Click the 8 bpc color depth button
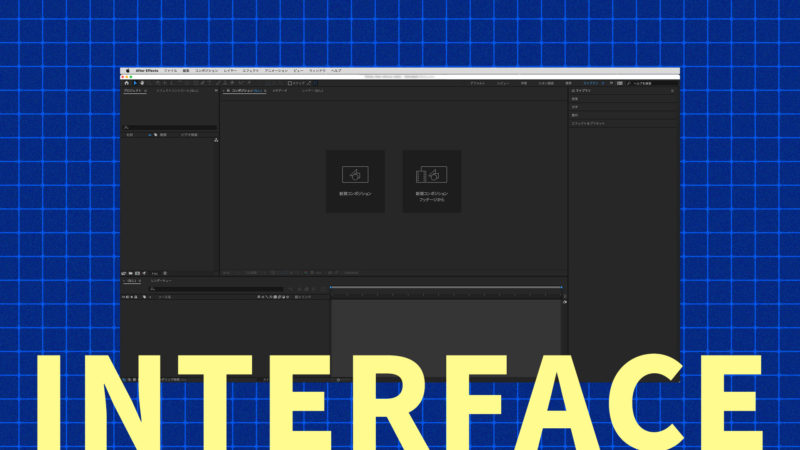 click(155, 273)
